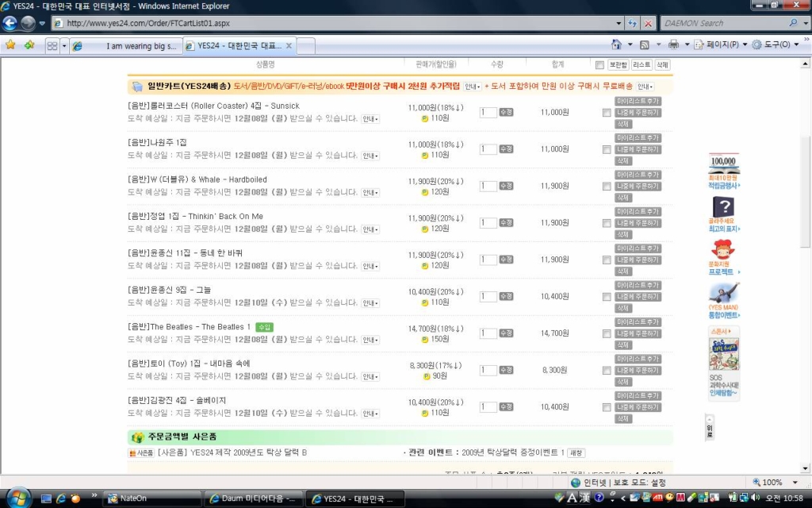Click the 100,000 point event banner icon
This screenshot has height=508, width=812.
pyautogui.click(x=723, y=164)
